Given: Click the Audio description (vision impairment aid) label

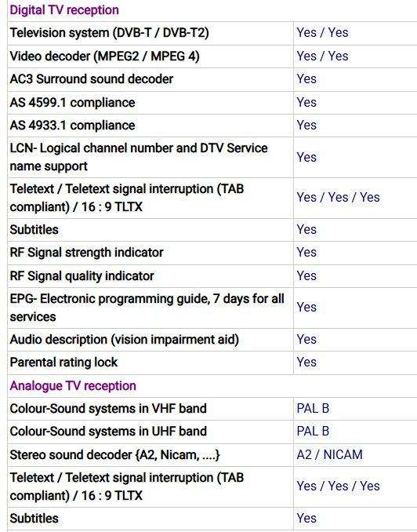Looking at the screenshot, I should (x=125, y=340).
